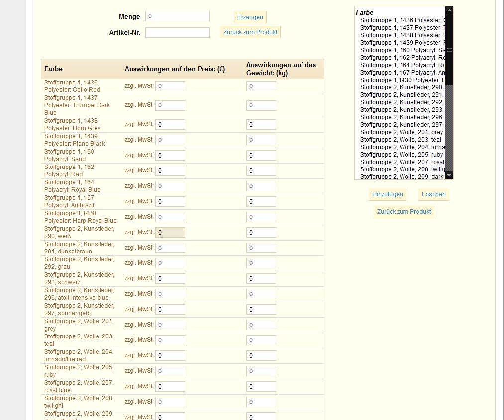Select Stoffgruppe 1, 1436 Polyester in Farbe list
504x420 pixels.
click(403, 20)
